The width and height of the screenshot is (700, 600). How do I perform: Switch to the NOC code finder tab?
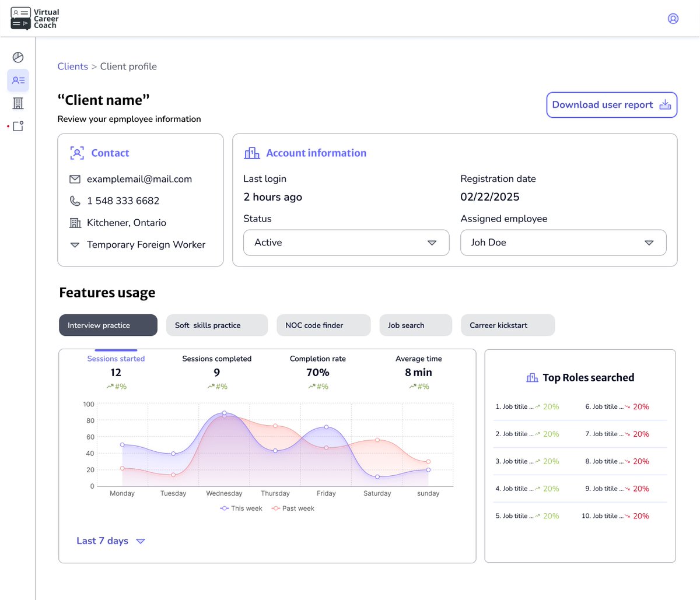click(x=324, y=325)
